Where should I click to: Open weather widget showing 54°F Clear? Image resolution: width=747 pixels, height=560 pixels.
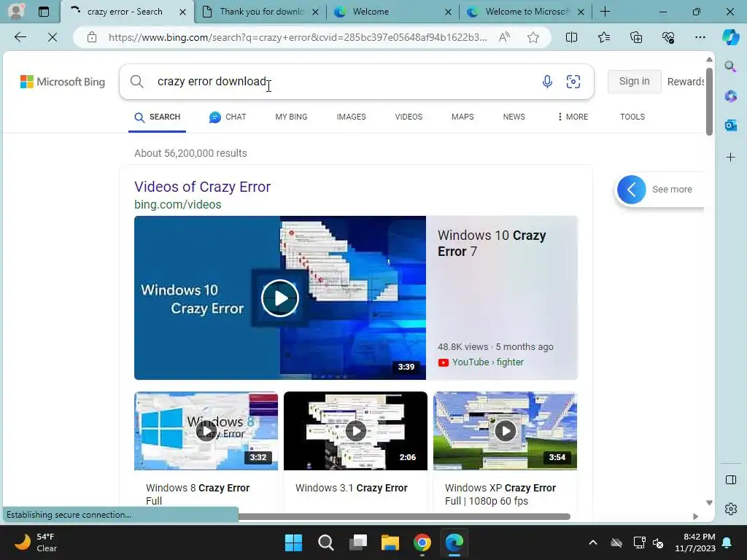(36, 542)
